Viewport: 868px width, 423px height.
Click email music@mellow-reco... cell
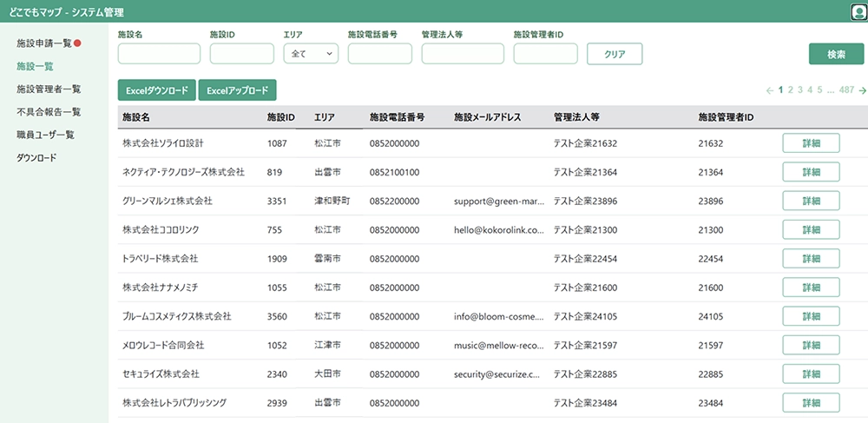click(x=499, y=346)
